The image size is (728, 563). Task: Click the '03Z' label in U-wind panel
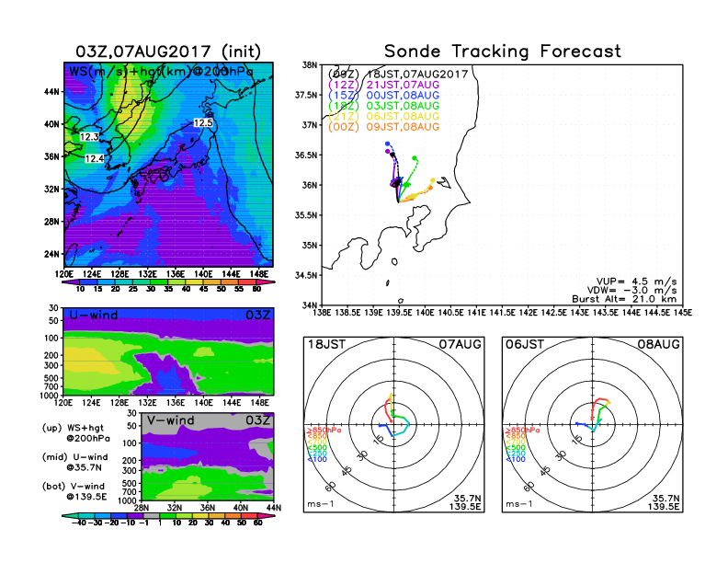tap(257, 315)
